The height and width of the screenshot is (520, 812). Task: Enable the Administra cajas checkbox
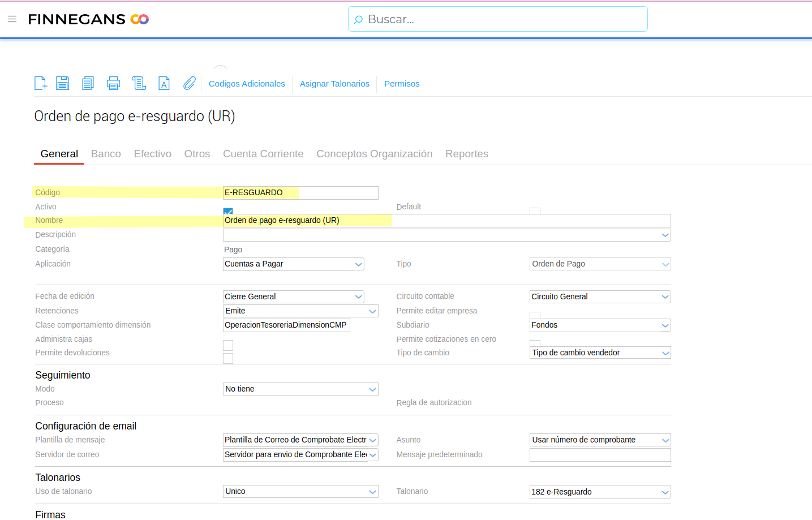point(228,345)
